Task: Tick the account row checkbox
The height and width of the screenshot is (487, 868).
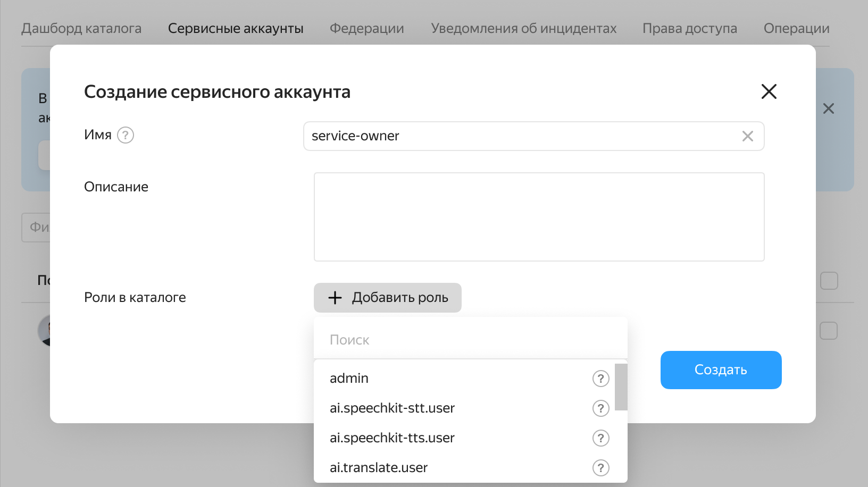Action: [x=829, y=331]
